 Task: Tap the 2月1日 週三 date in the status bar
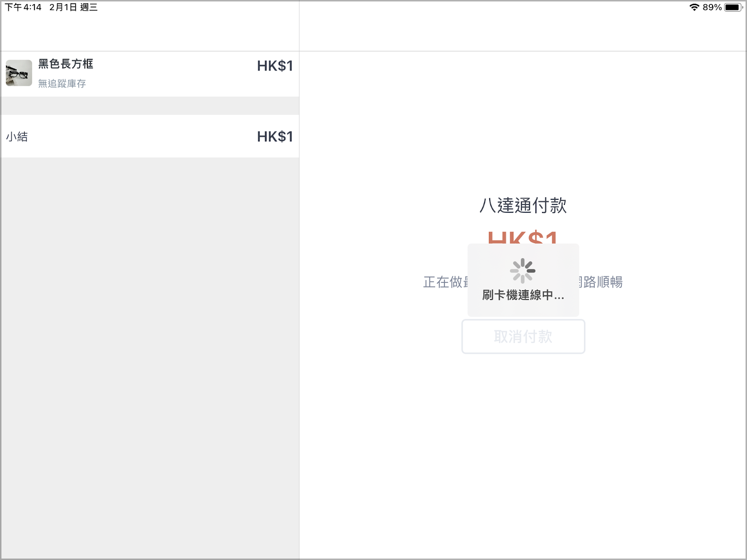pyautogui.click(x=73, y=7)
